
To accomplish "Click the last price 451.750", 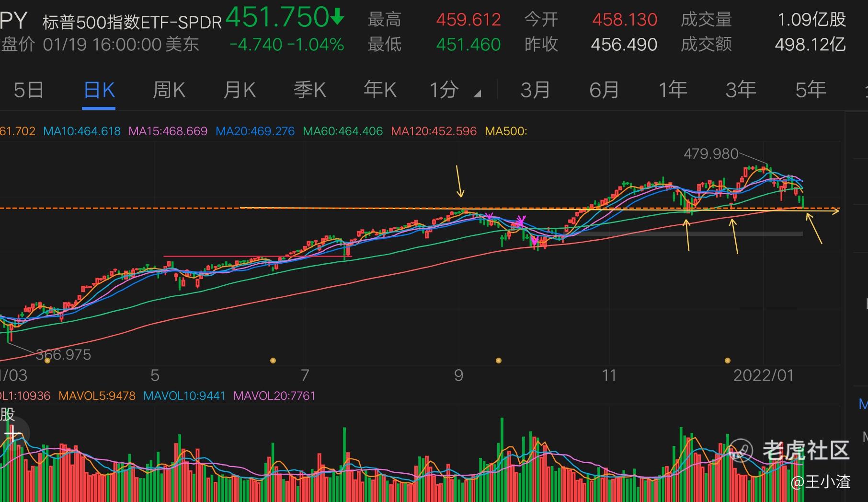I will pyautogui.click(x=277, y=17).
